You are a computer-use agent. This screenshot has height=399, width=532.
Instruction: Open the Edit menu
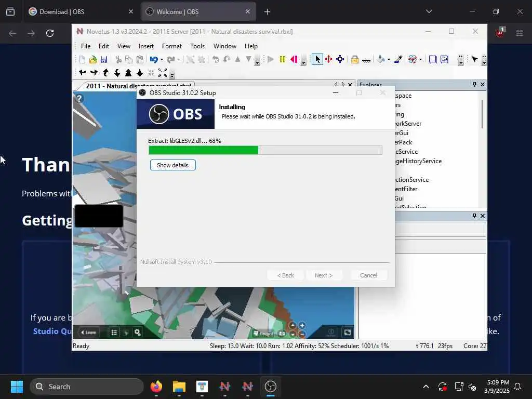coord(104,46)
